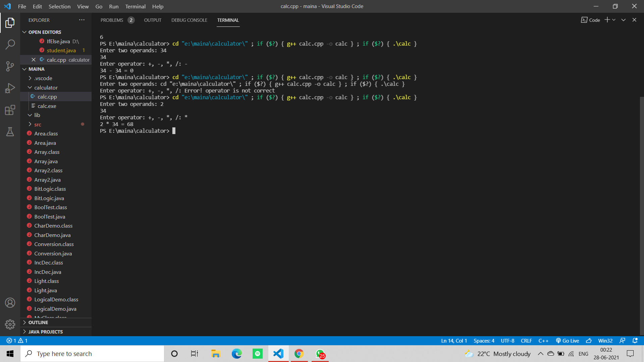Open the Testing flask view
Viewport: 644px width, 362px height.
point(10,132)
